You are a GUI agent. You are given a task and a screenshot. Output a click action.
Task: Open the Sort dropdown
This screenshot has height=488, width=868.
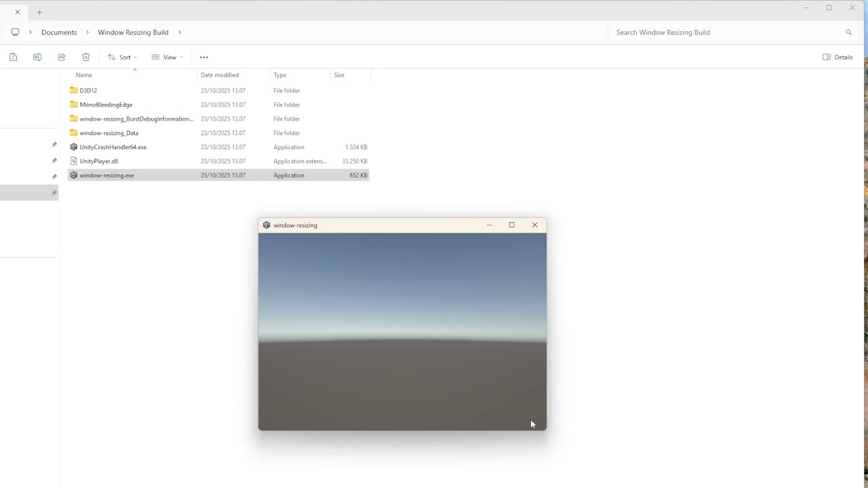[x=121, y=57]
